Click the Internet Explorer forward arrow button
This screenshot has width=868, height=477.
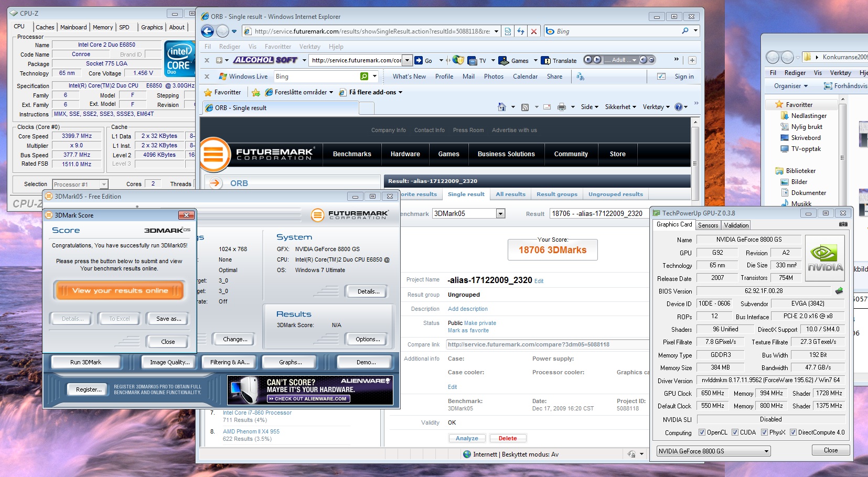pyautogui.click(x=223, y=31)
